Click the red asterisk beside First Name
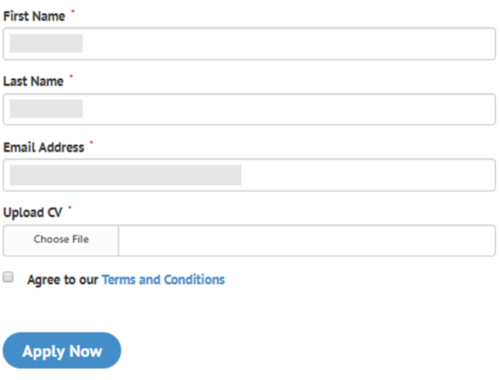 pyautogui.click(x=73, y=11)
